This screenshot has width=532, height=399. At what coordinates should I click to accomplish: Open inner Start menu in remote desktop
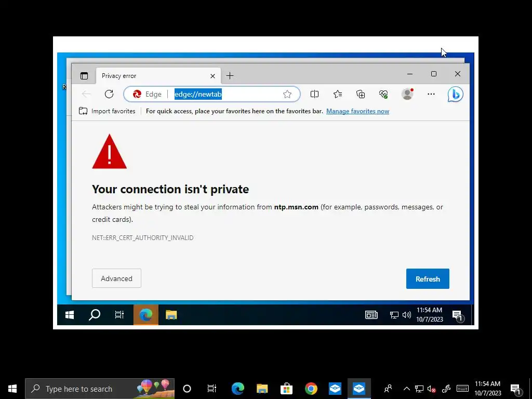click(x=70, y=315)
